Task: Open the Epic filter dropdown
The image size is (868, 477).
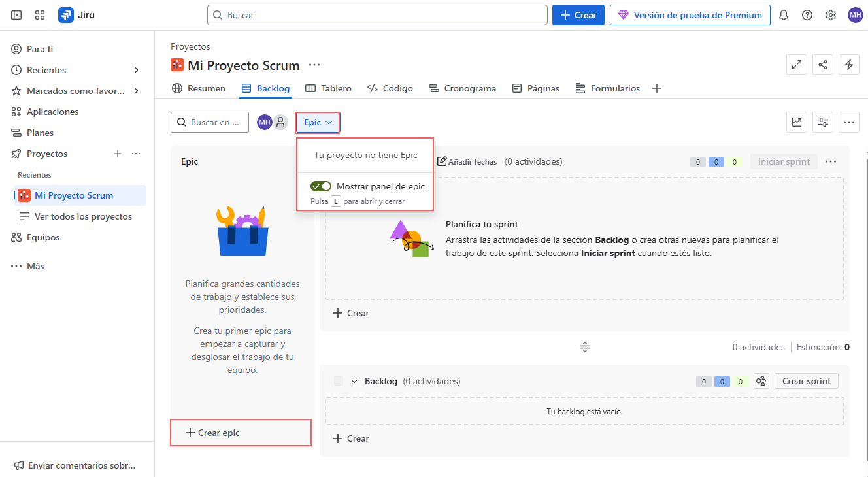Action: 318,122
